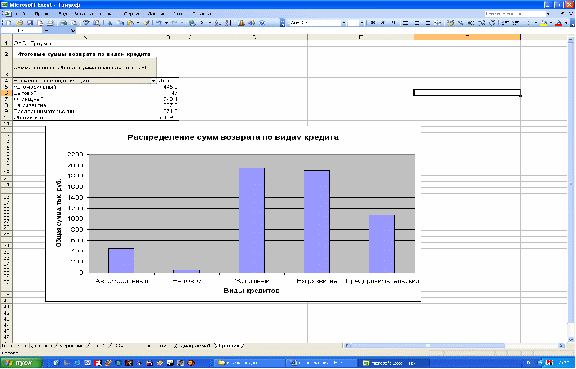
Task: Click the Undo arrow icon
Action: (158, 23)
